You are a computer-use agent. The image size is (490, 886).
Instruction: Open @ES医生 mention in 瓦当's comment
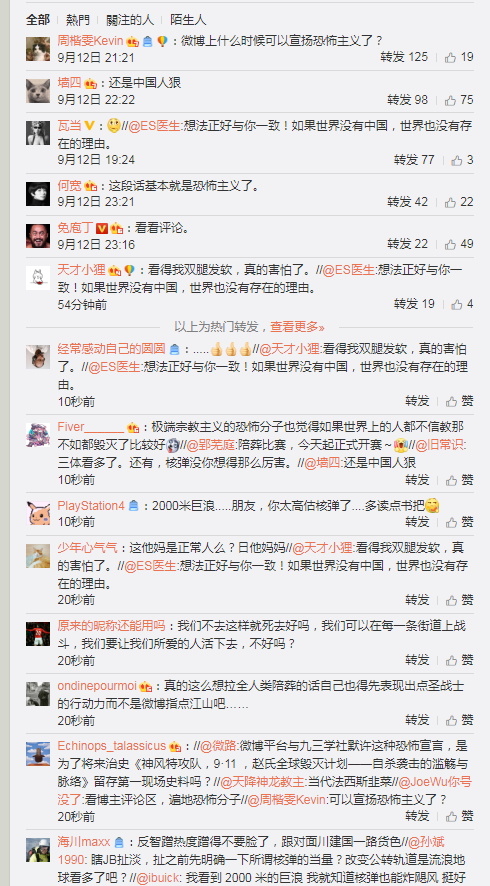pyautogui.click(x=154, y=126)
